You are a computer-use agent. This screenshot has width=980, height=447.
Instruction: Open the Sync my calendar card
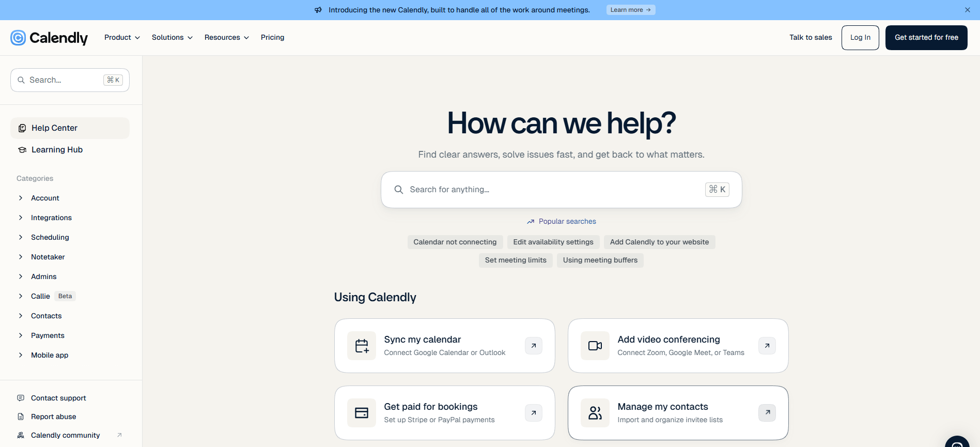(x=445, y=346)
